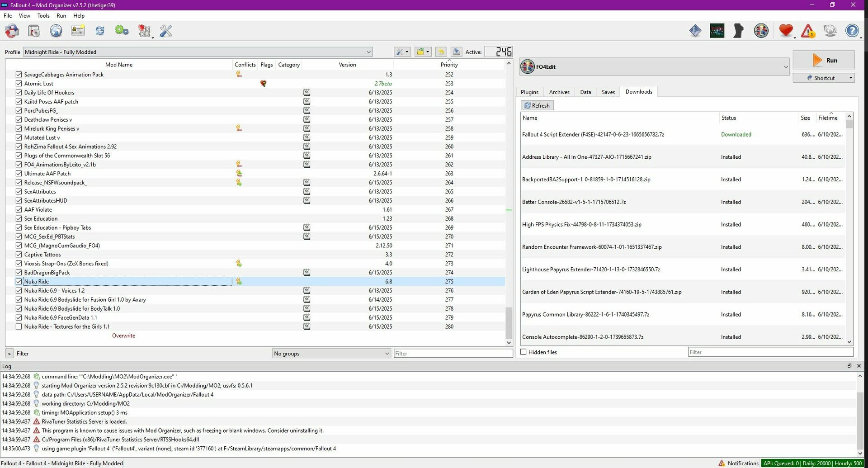Toggle the Sex Education checkbox
The width and height of the screenshot is (868, 468).
click(x=19, y=218)
